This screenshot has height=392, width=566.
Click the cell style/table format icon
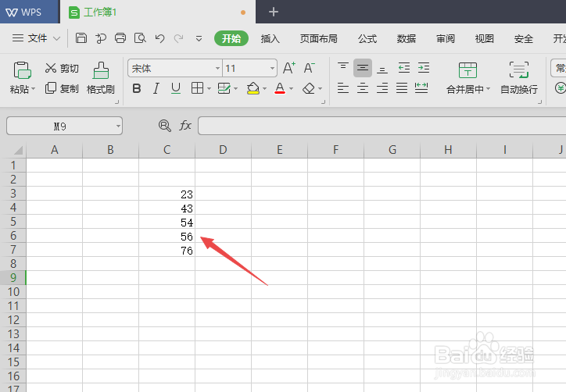tap(224, 88)
